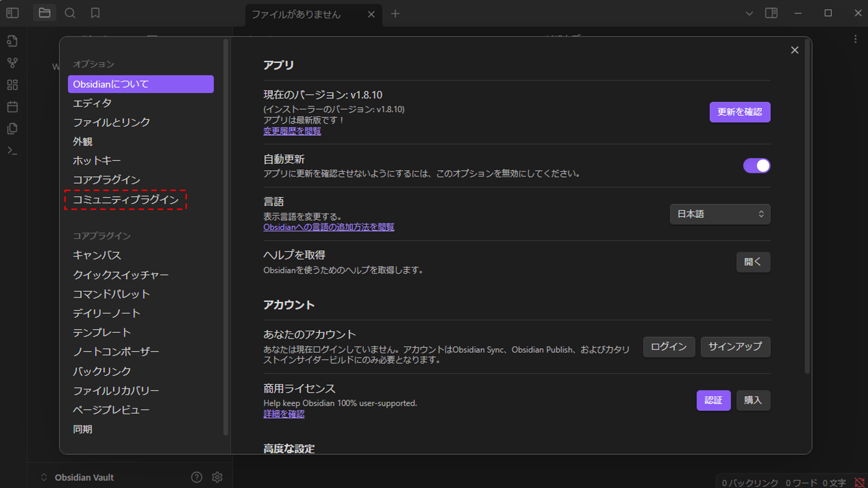Open the three-dot more options menu

coord(855,39)
